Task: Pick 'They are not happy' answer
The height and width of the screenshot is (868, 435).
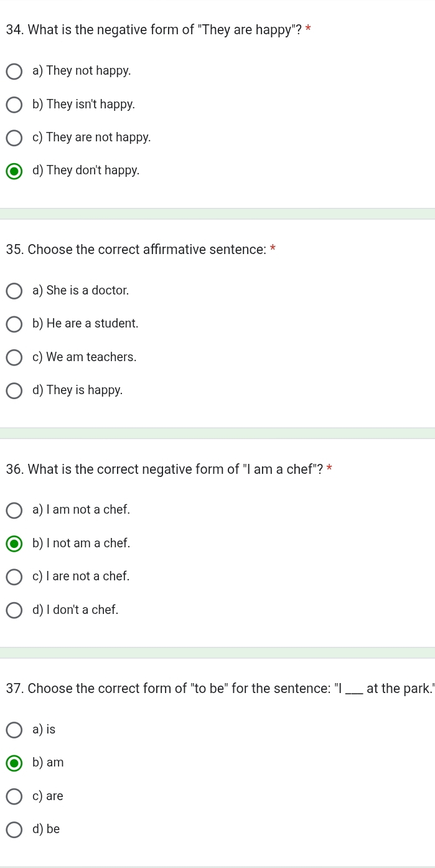Action: tap(14, 138)
